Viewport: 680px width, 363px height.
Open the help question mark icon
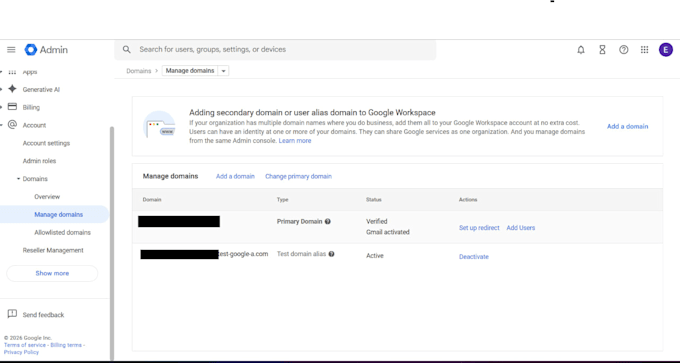[623, 50]
